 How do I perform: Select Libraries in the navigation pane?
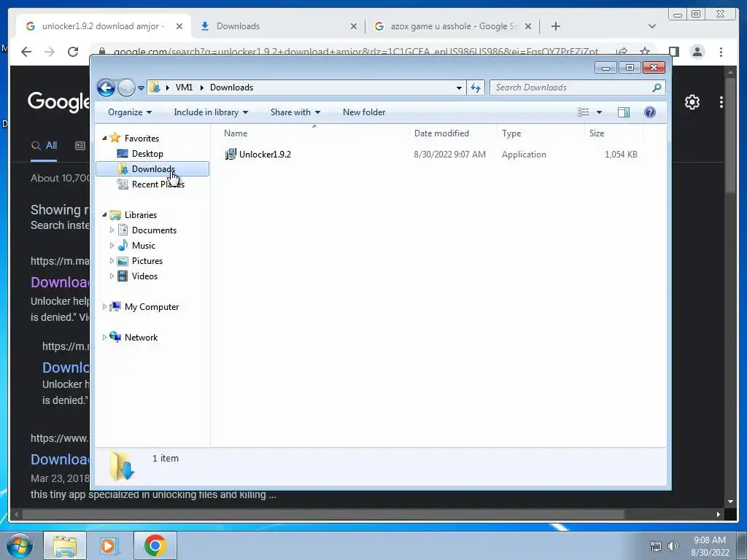[141, 215]
